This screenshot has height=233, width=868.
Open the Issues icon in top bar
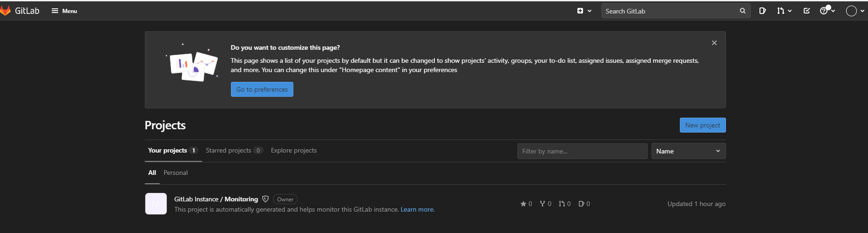coord(762,11)
